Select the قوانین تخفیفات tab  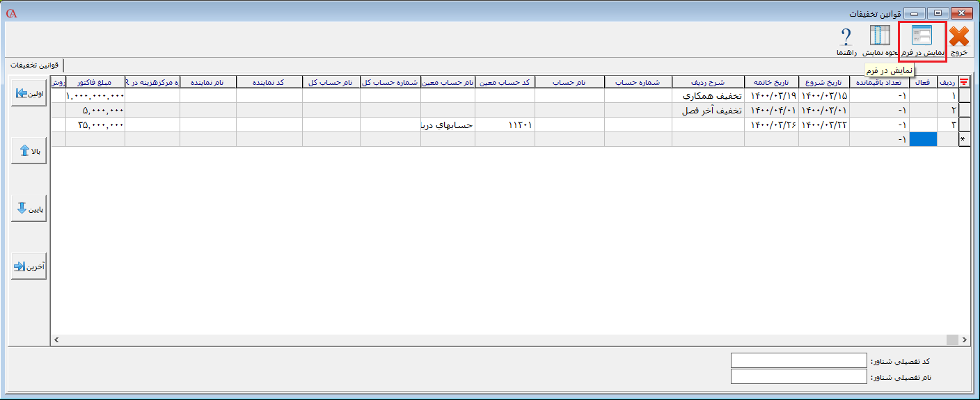point(34,65)
